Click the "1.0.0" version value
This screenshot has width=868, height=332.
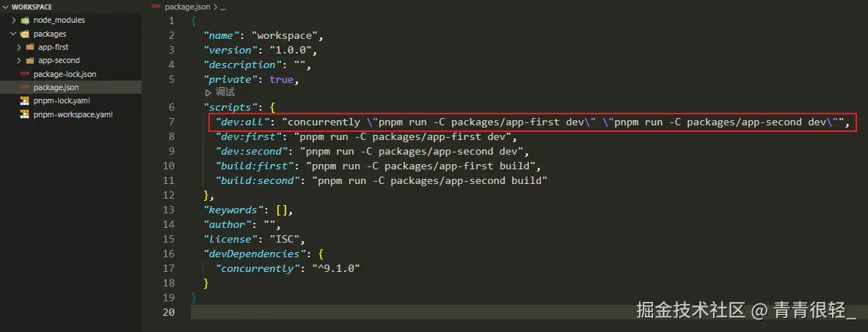coord(291,50)
